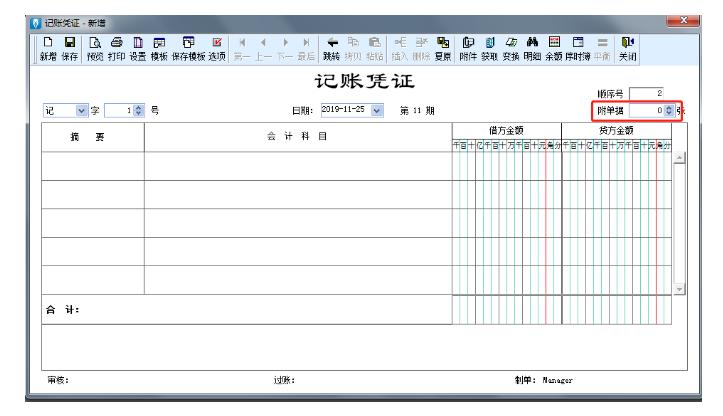Screen dimensions: 723x416
Task: Close the 记账凭证 window
Action: pyautogui.click(x=683, y=21)
